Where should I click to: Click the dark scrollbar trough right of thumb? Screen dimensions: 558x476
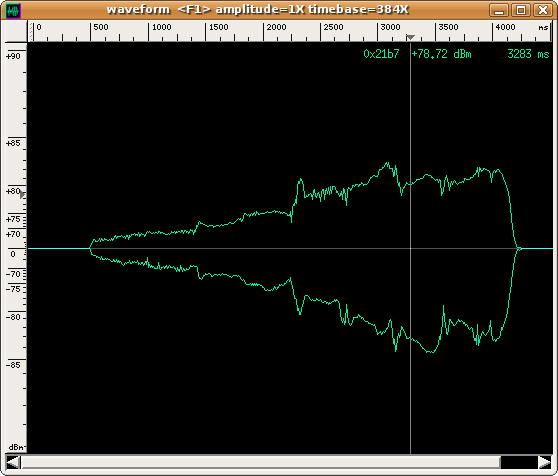519,462
